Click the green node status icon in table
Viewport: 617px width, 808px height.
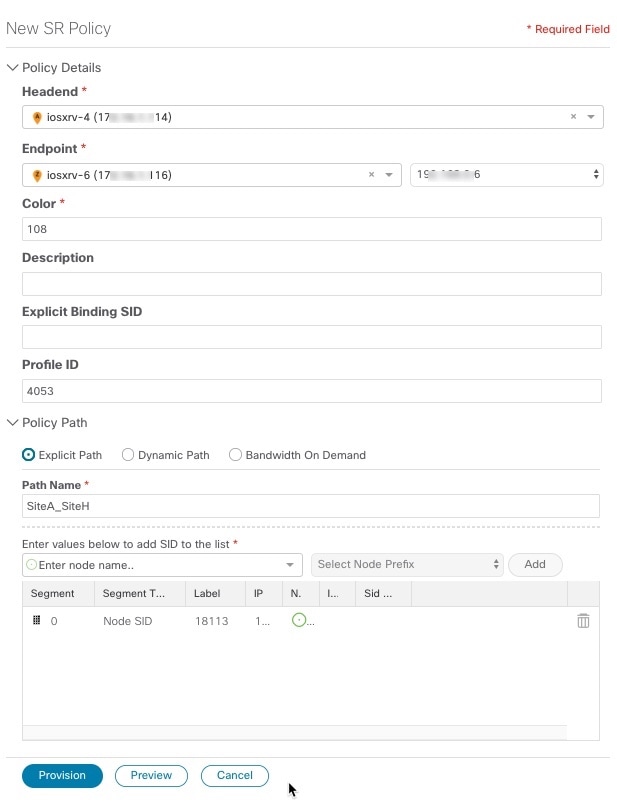[297, 621]
